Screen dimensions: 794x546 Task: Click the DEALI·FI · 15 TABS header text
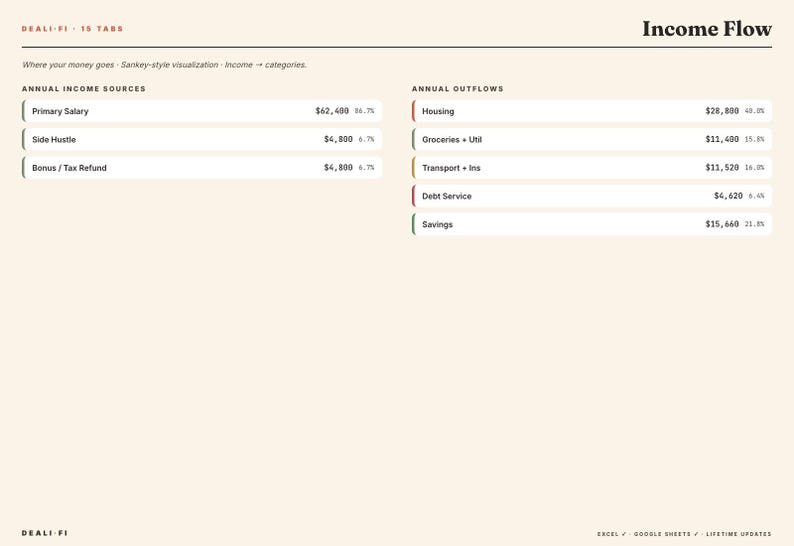[x=72, y=29]
